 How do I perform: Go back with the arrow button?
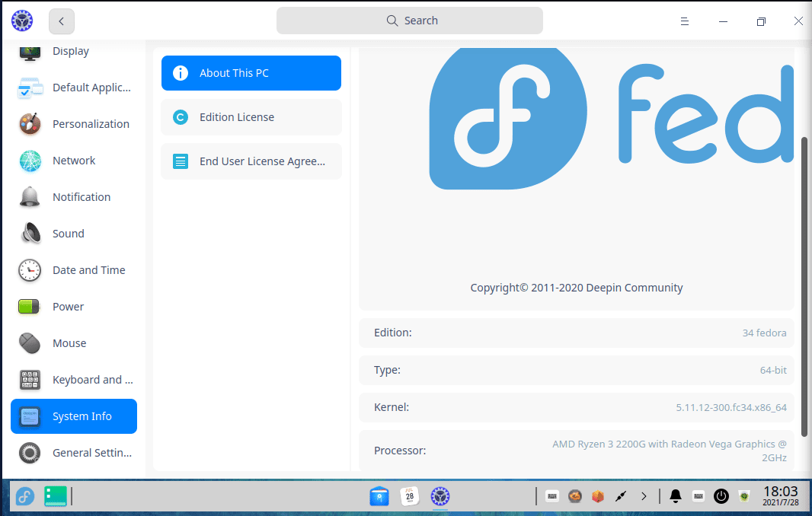62,21
